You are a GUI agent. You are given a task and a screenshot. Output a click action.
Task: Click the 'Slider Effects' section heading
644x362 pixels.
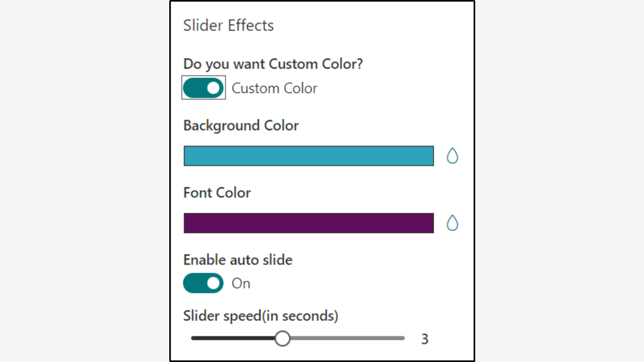pyautogui.click(x=228, y=25)
